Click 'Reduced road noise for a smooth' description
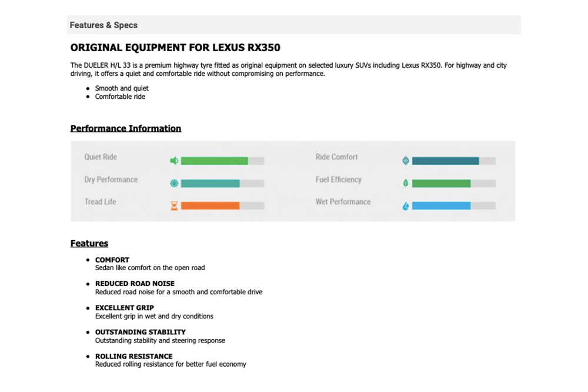 [179, 292]
